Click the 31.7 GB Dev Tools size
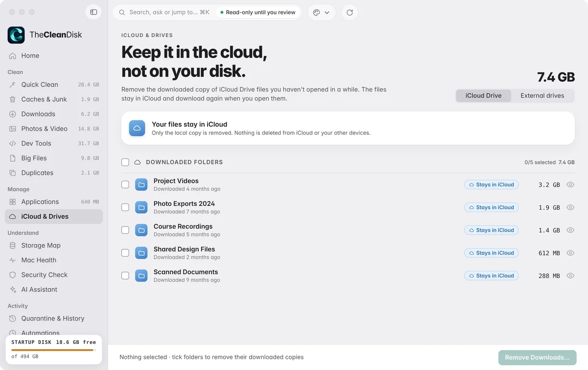588x370 pixels. pyautogui.click(x=89, y=143)
